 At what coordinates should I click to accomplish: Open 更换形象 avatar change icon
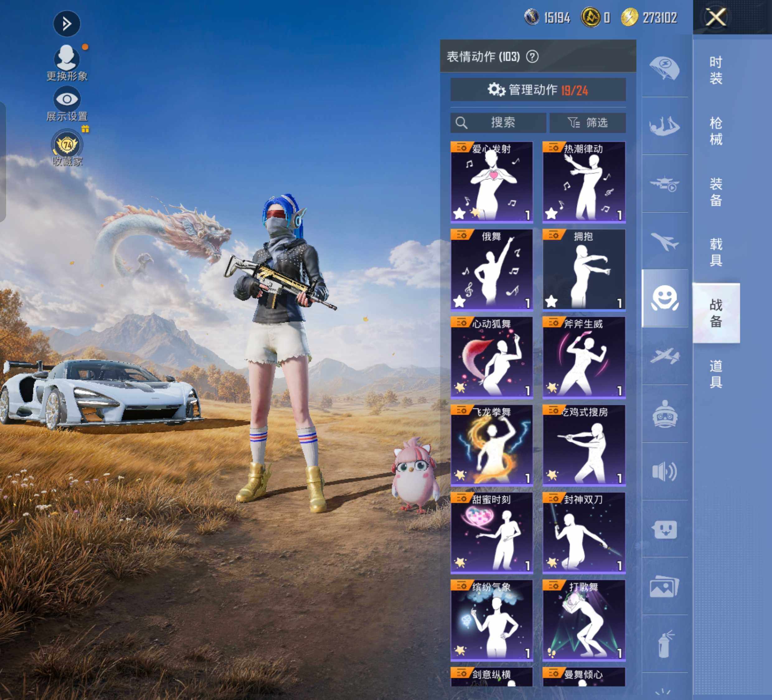click(x=67, y=63)
